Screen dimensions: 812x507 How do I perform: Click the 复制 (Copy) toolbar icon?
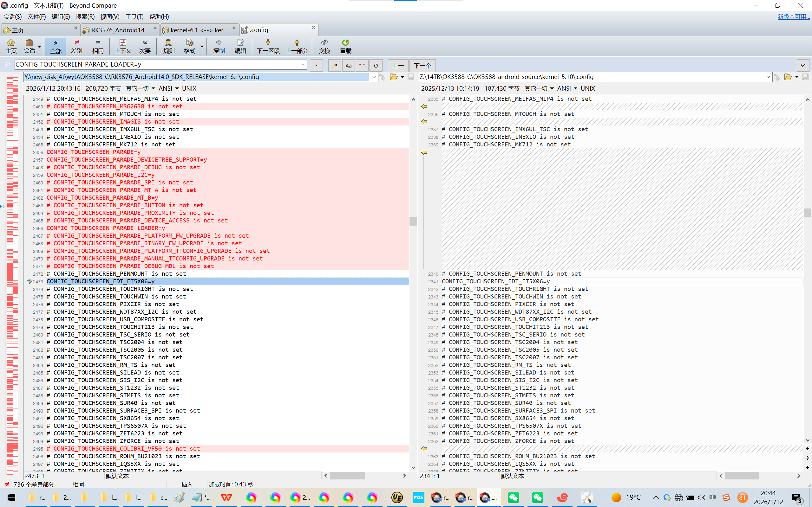[219, 46]
